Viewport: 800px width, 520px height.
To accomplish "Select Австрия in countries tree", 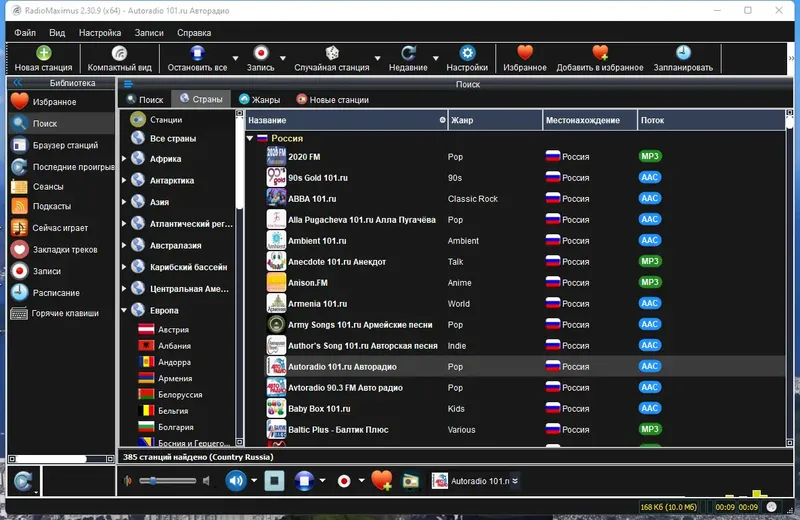I will tap(173, 330).
